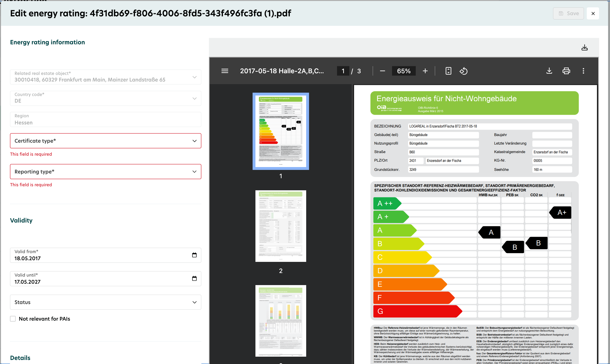
Task: Click the Energieausweis für Nicht-Wohngebäude title
Action: point(447,98)
